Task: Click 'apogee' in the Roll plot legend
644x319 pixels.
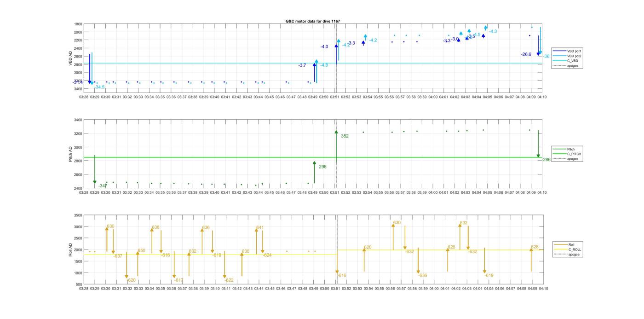Action: [x=568, y=255]
